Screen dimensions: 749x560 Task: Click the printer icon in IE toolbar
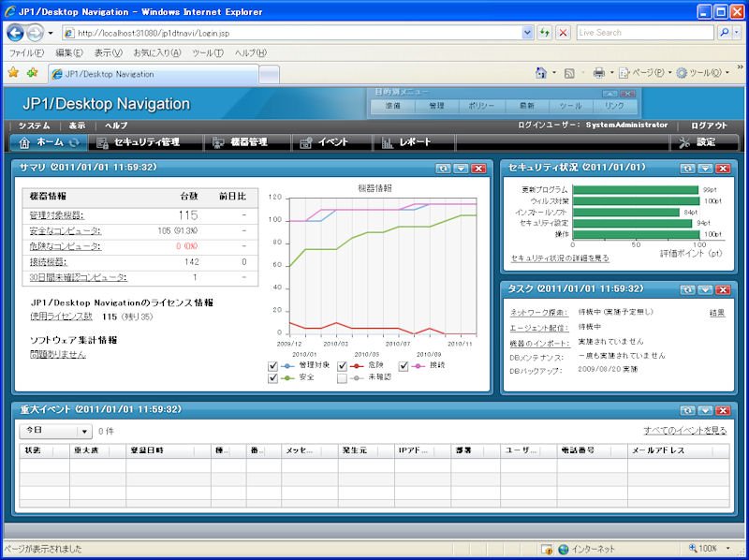click(x=598, y=73)
